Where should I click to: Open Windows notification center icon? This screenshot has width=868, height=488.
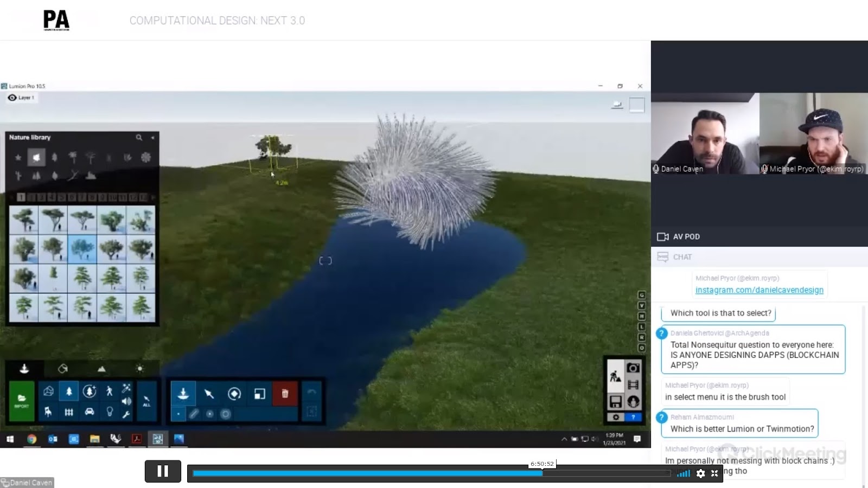tap(637, 439)
